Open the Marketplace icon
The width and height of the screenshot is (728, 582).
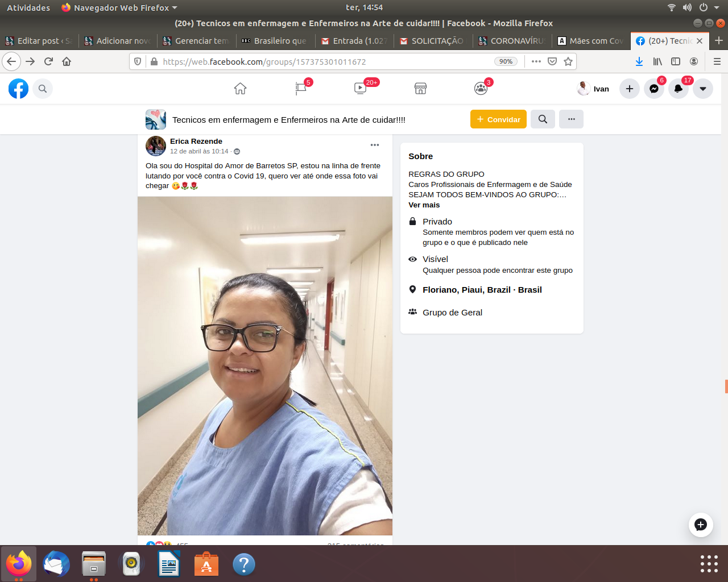[420, 89]
